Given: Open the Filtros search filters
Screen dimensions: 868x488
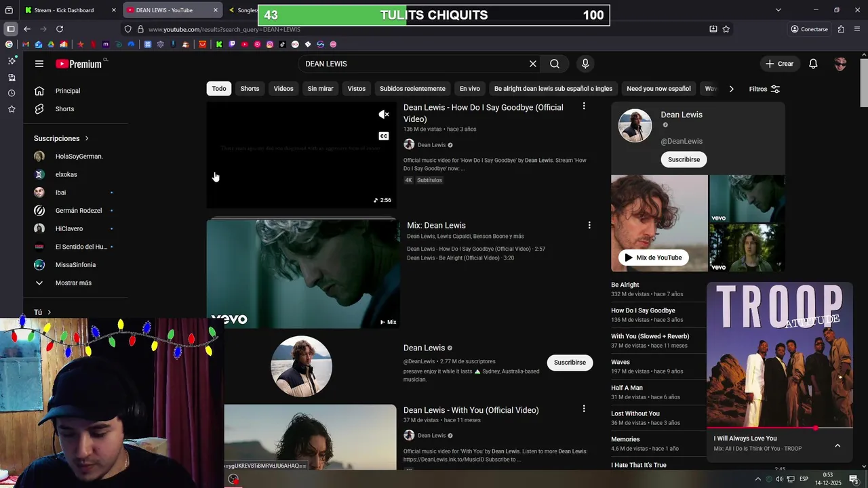Looking at the screenshot, I should coord(764,89).
